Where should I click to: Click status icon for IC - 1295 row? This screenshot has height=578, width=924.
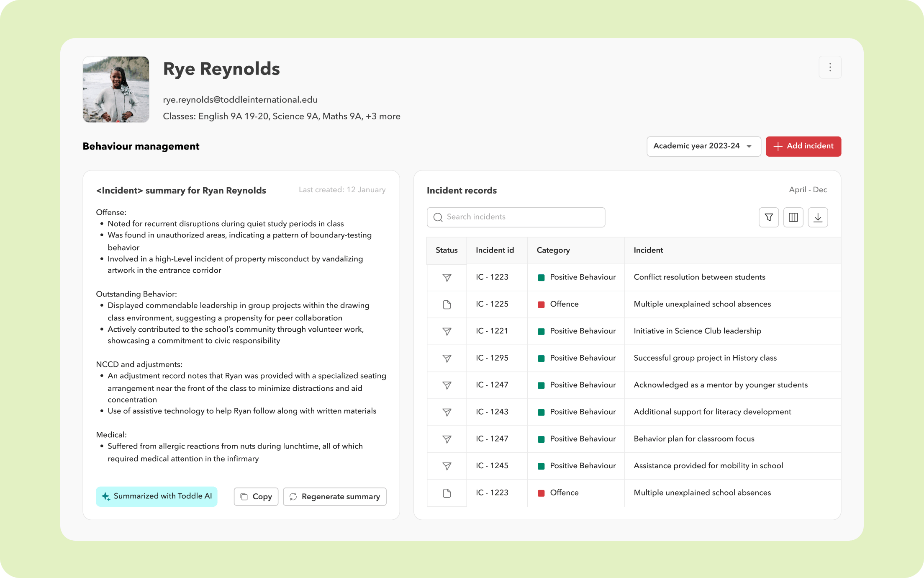447,359
